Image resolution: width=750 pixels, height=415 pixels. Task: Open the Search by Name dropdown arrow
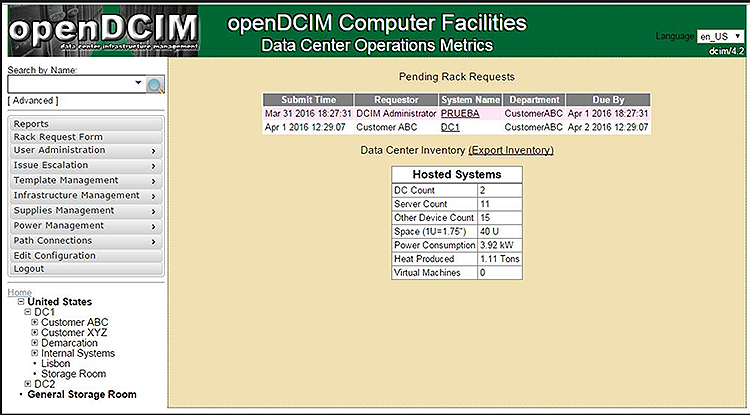(138, 83)
